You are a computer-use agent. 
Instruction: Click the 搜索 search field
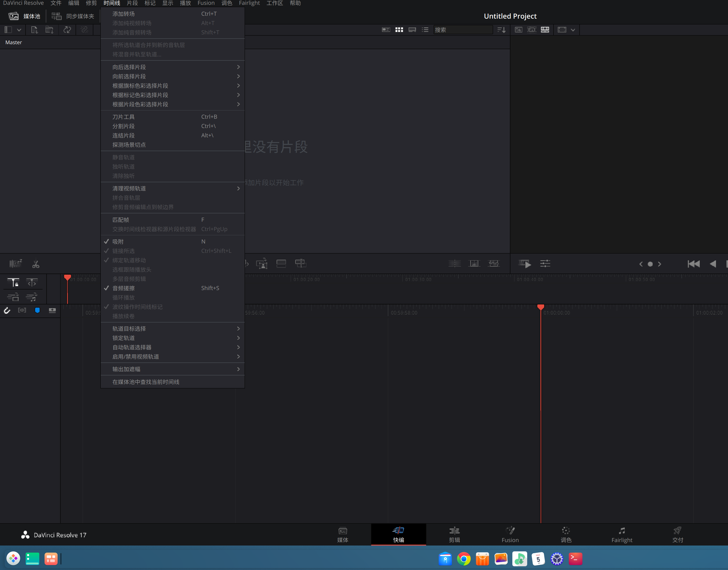(x=463, y=30)
